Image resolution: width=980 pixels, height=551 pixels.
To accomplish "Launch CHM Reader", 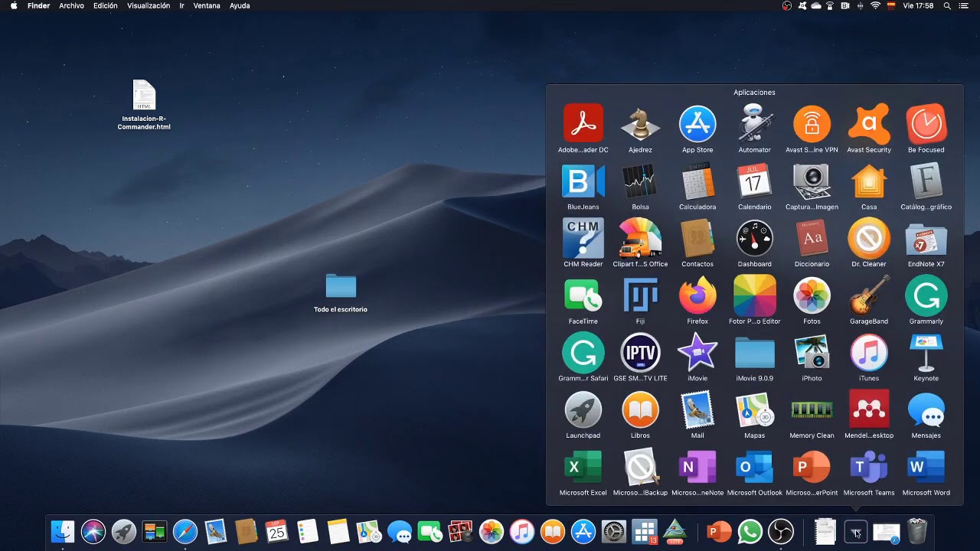I will pos(583,238).
